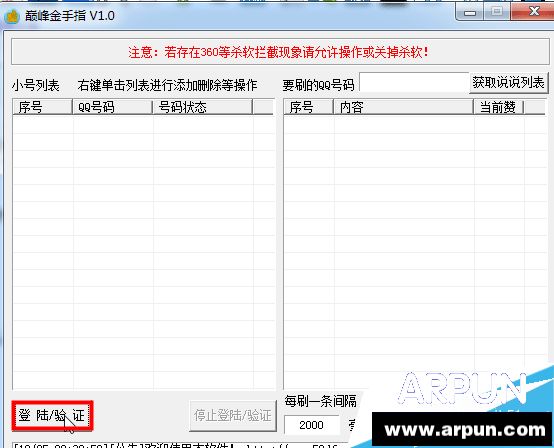Screen dimensions: 554x448
Task: Click the QQ号码 column header
Action: [x=112, y=107]
